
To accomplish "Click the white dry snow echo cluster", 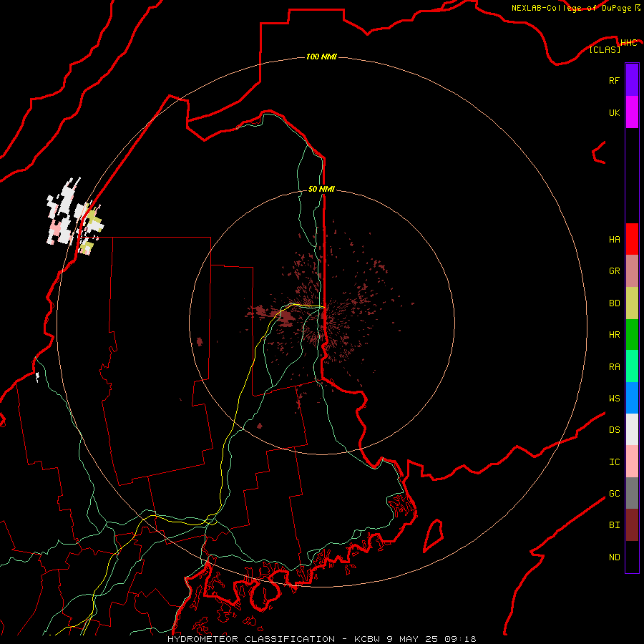I will click(x=65, y=212).
